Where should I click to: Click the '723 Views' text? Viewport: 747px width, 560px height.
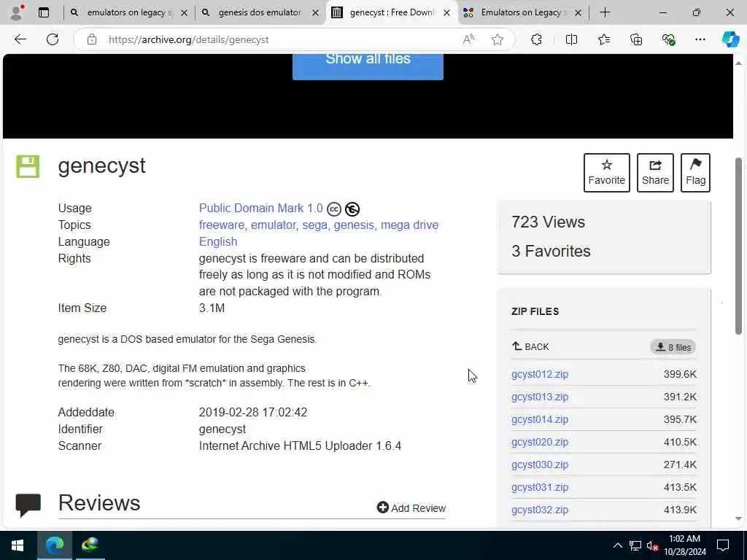coord(548,222)
